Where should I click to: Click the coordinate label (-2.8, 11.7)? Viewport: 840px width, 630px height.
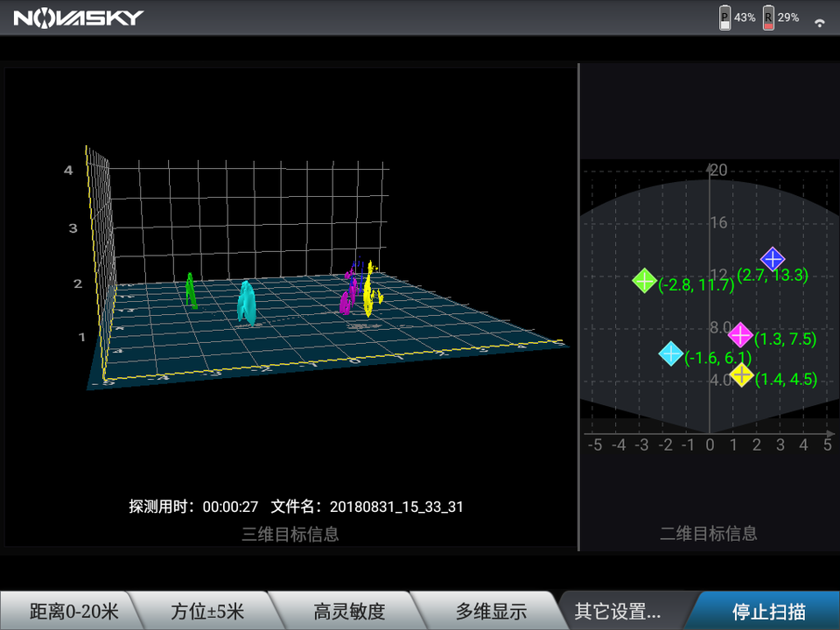point(696,284)
